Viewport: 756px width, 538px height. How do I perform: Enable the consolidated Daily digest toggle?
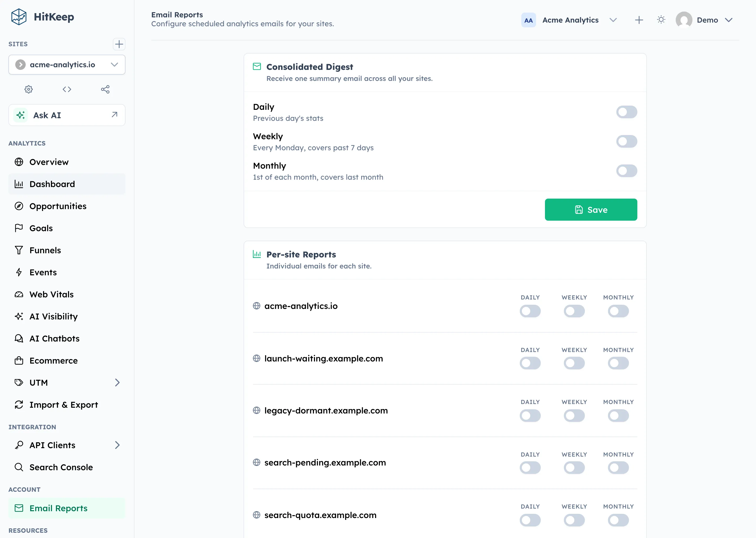coord(627,112)
